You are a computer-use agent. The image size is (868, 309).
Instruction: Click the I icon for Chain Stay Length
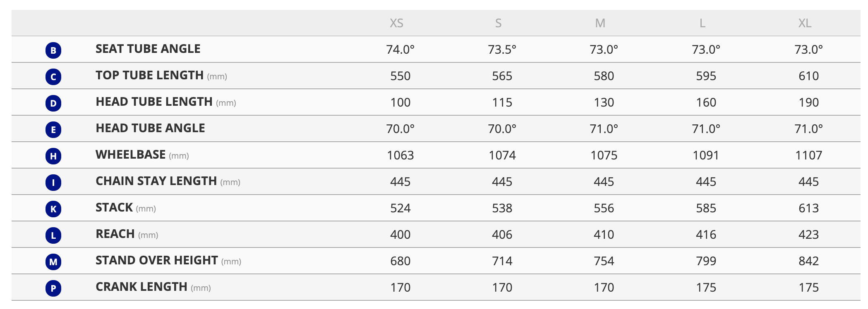[53, 183]
